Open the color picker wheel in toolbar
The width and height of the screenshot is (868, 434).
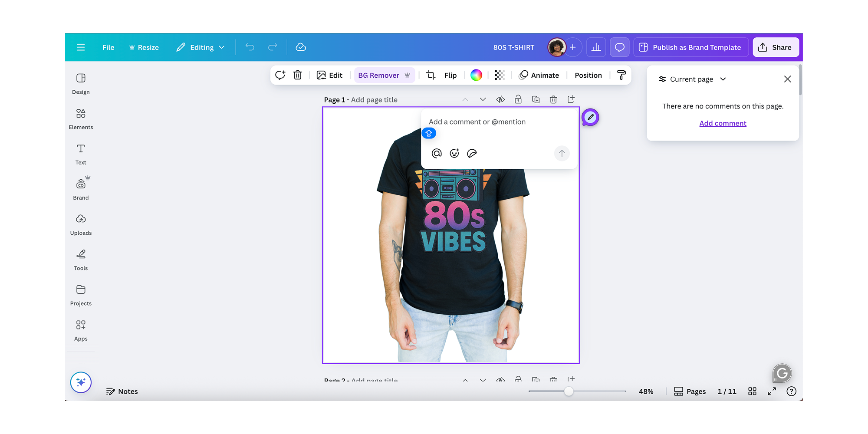click(x=476, y=75)
